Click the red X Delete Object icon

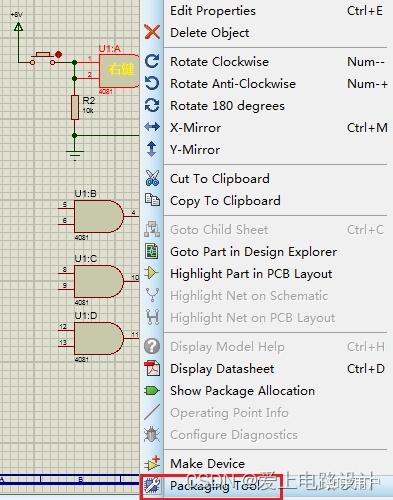[152, 33]
